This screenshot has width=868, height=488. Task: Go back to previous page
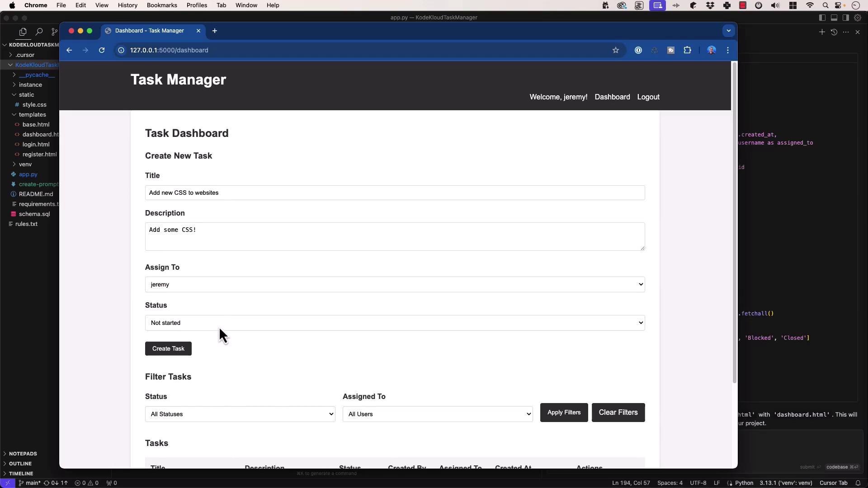69,50
